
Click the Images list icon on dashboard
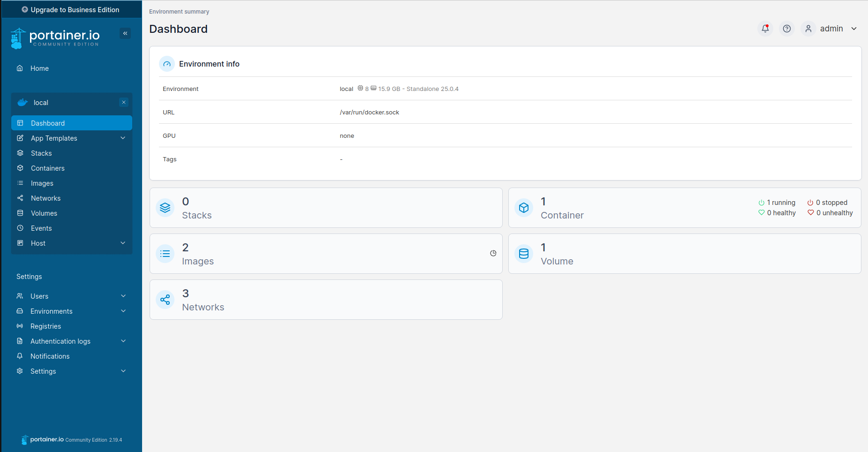165,254
